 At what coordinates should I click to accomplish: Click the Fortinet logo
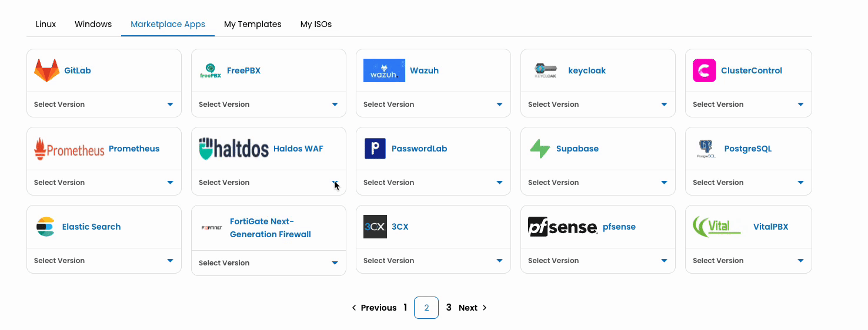[212, 228]
